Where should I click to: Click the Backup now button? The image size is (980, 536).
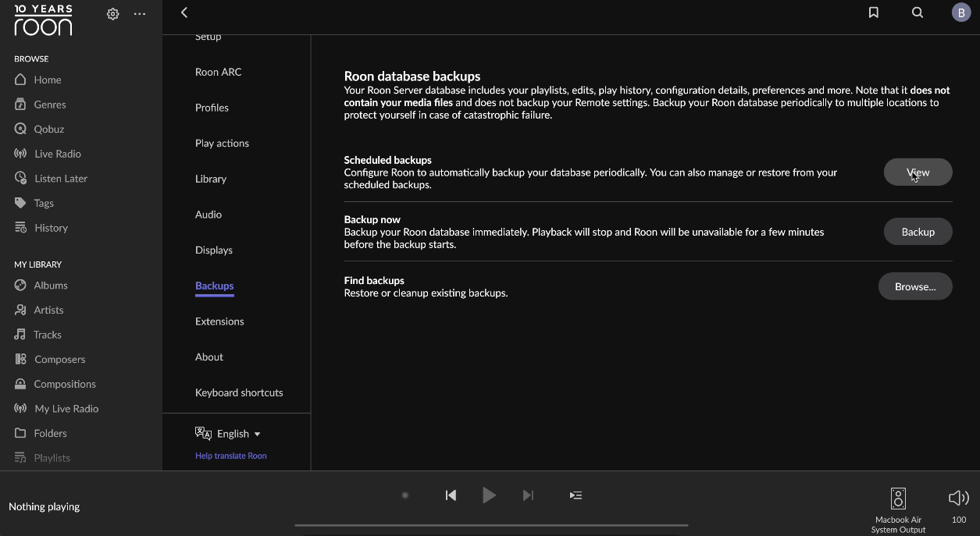coord(918,232)
